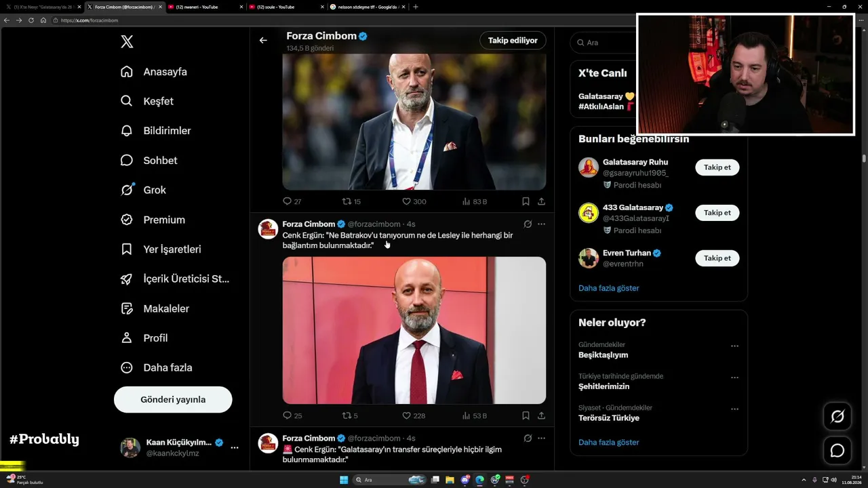Image resolution: width=868 pixels, height=488 pixels.
Task: Open Forza Cimbom avatar on Batrakov post
Action: point(269,229)
